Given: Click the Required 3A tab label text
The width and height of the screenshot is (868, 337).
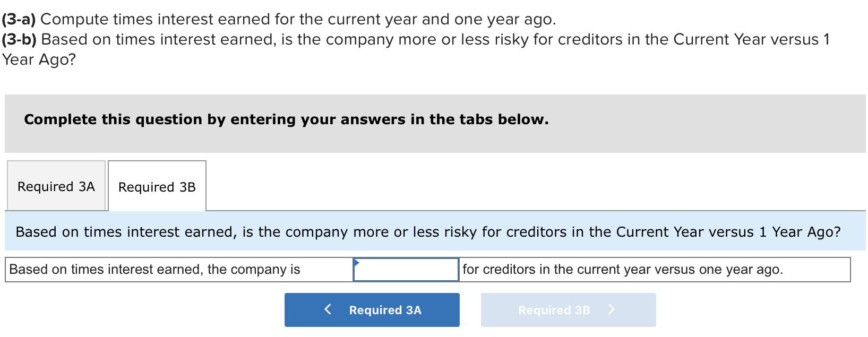Looking at the screenshot, I should pyautogui.click(x=56, y=186).
